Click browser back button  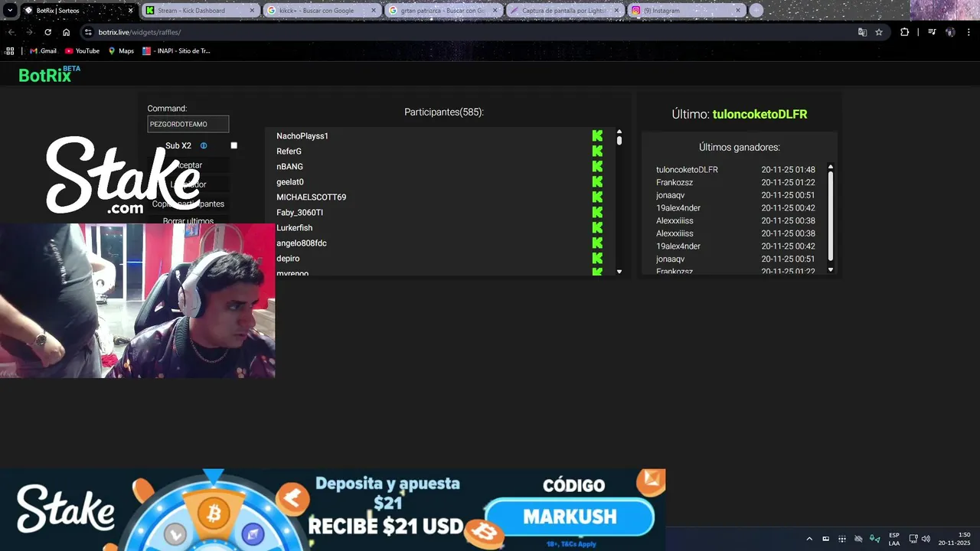click(11, 32)
